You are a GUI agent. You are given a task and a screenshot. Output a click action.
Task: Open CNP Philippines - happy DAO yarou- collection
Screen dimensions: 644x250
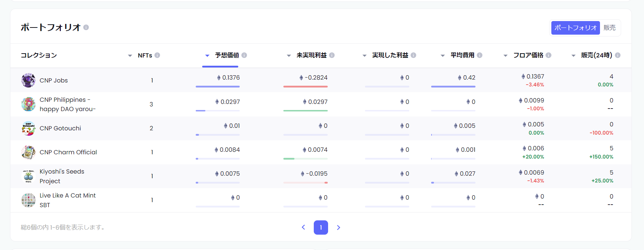coord(68,104)
